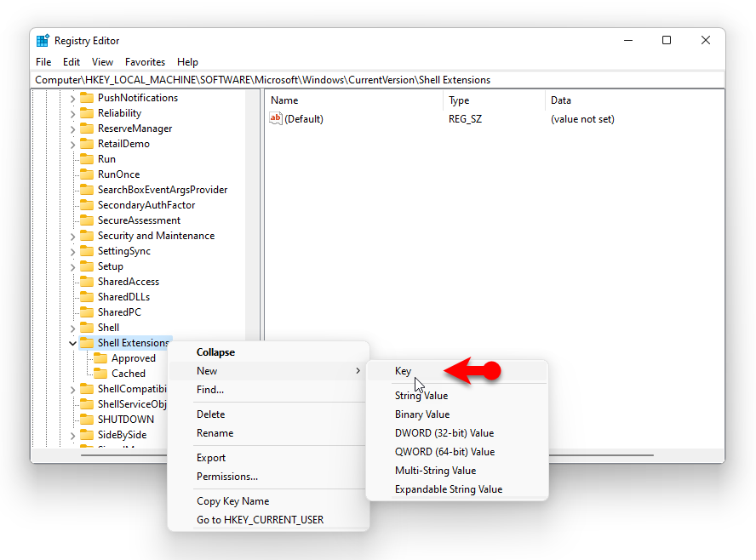Click the SearchBoxEventArgsProvider folder icon
Image resolution: width=756 pixels, height=560 pixels.
[87, 190]
